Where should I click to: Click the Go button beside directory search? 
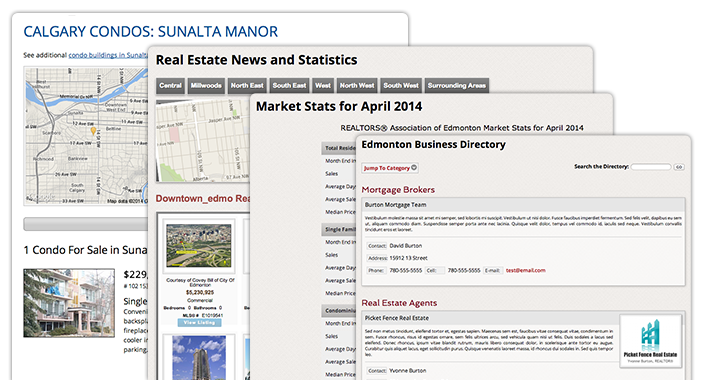click(x=679, y=167)
